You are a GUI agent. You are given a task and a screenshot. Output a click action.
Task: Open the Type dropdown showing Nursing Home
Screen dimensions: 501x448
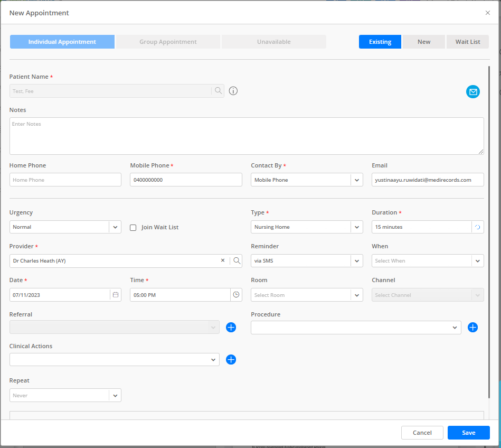(356, 227)
